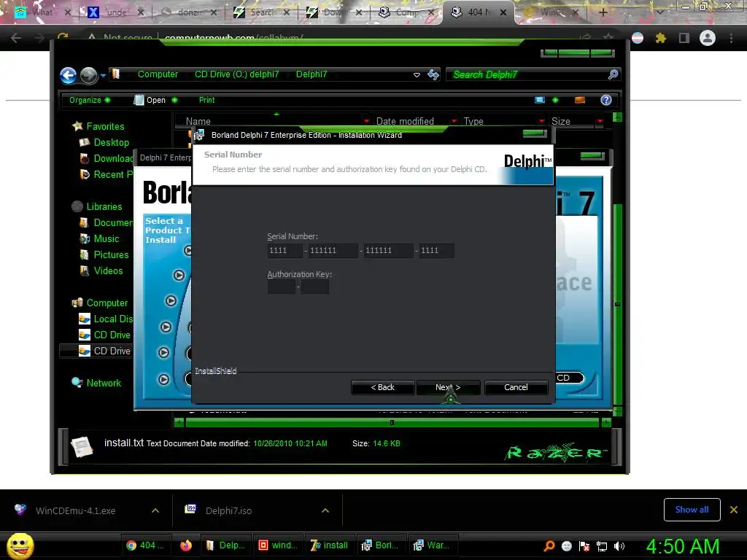
Task: Click the Back button in installation wizard
Action: coord(382,387)
